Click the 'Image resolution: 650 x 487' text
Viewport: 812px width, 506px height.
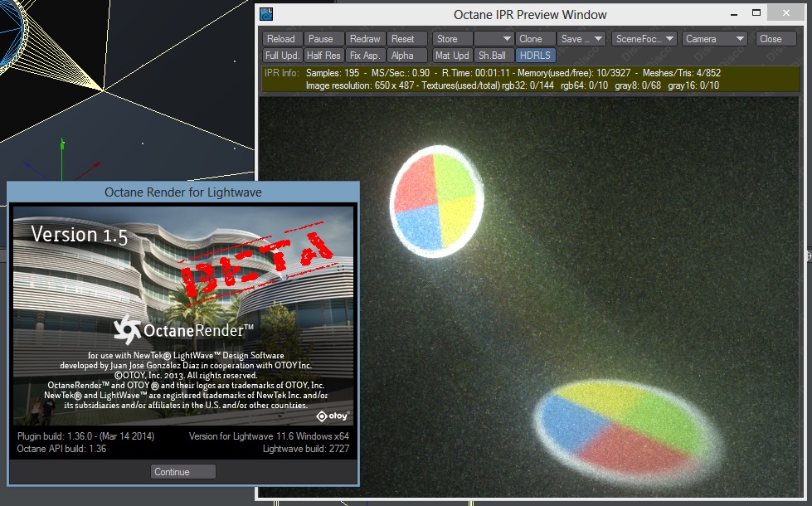pos(360,85)
